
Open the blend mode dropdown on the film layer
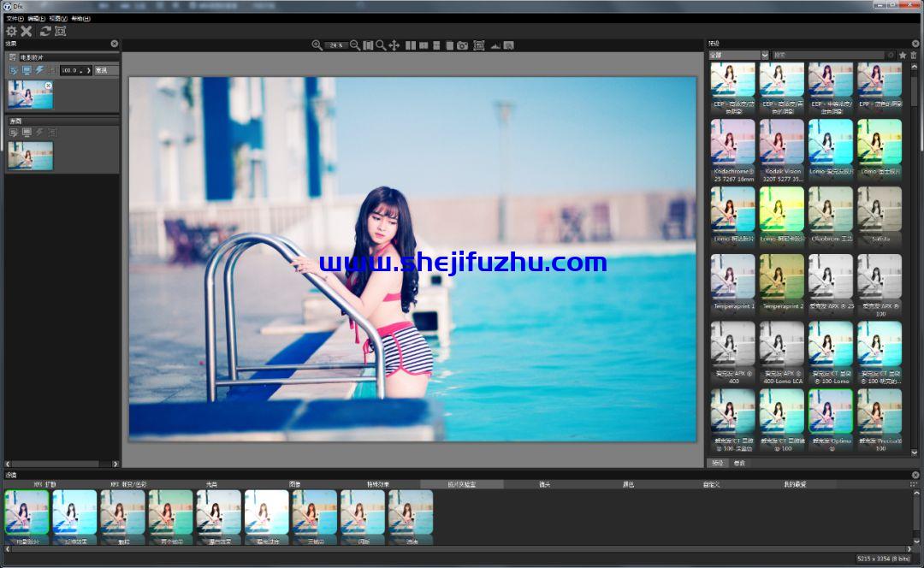coord(106,70)
